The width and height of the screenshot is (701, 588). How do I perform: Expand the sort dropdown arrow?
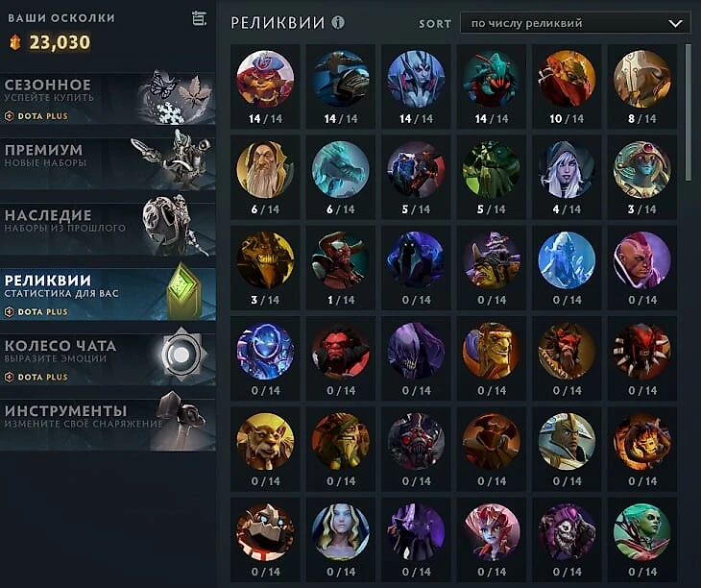675,23
